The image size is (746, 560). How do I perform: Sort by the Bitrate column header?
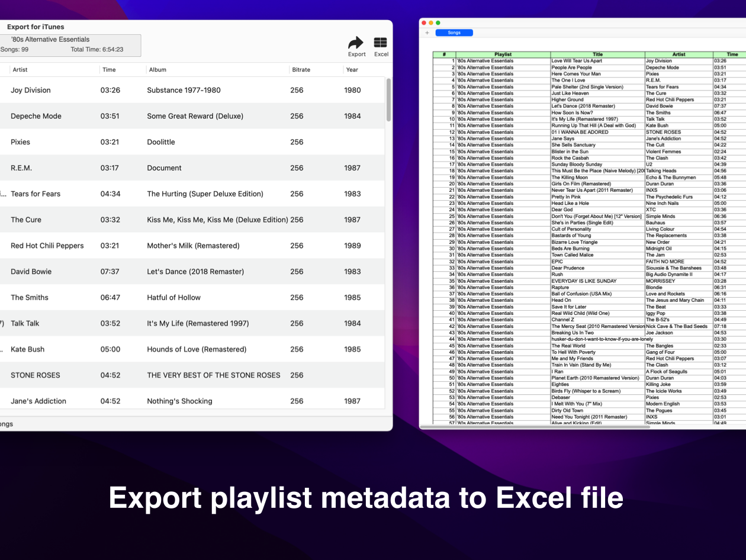301,70
